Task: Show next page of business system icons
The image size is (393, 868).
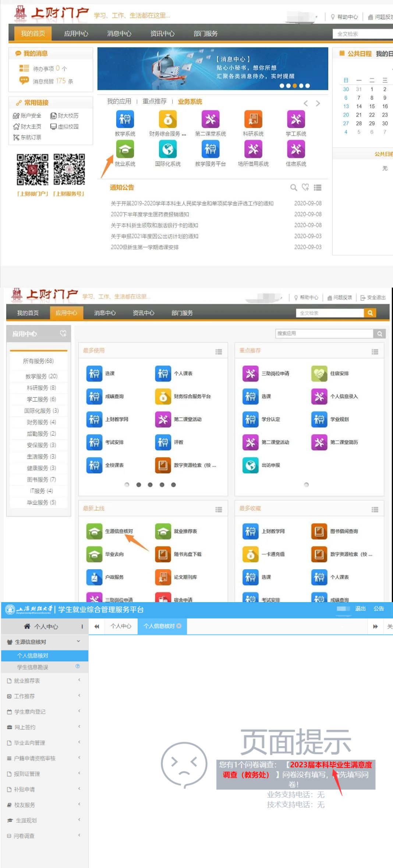Action: [318, 103]
